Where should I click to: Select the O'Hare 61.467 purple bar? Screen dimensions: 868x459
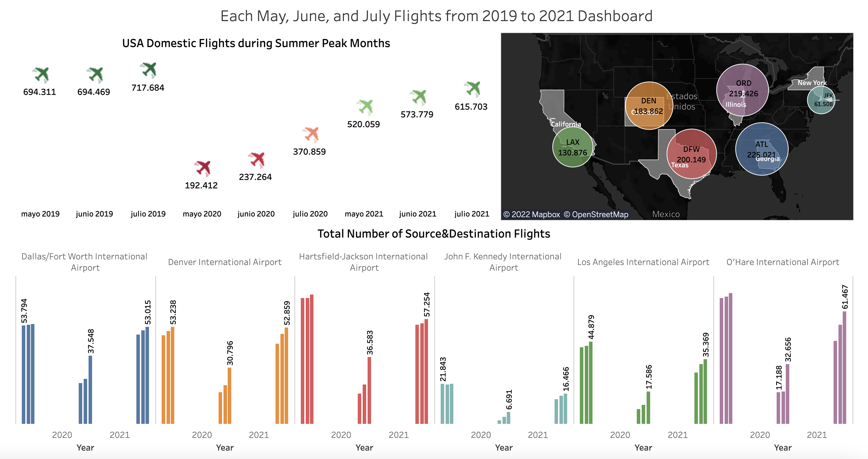click(844, 367)
